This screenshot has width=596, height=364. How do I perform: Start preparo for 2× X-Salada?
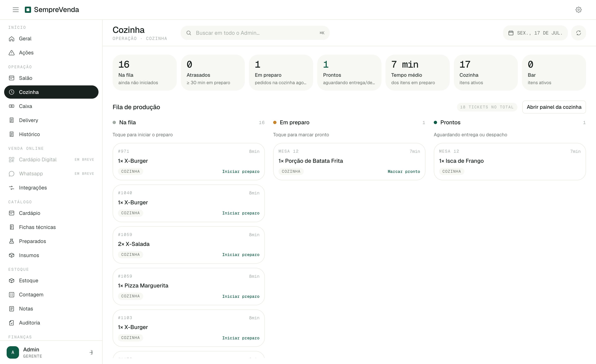[x=241, y=255]
